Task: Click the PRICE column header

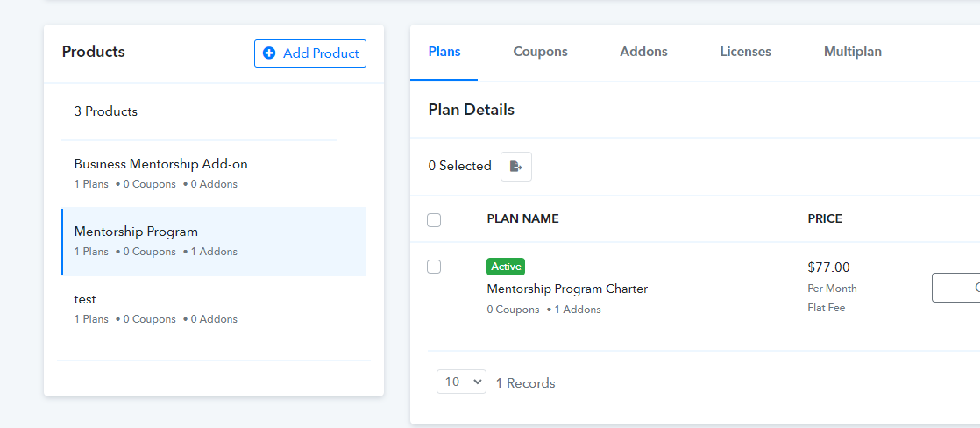Action: [x=825, y=219]
